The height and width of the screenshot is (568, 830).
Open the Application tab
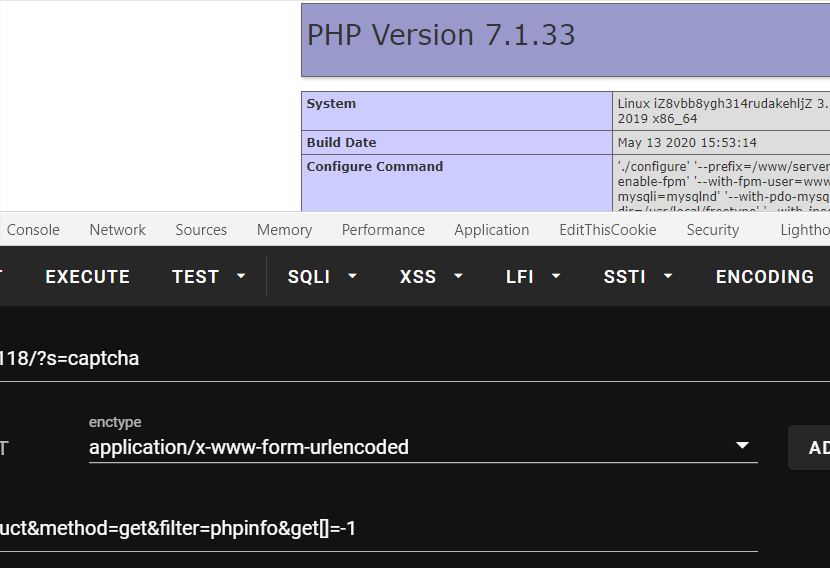(492, 230)
